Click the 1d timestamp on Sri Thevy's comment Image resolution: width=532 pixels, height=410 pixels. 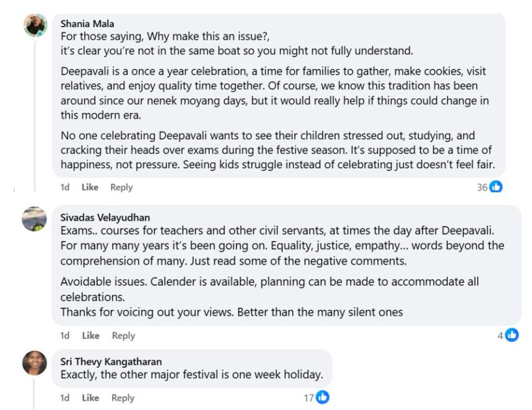[x=65, y=398]
